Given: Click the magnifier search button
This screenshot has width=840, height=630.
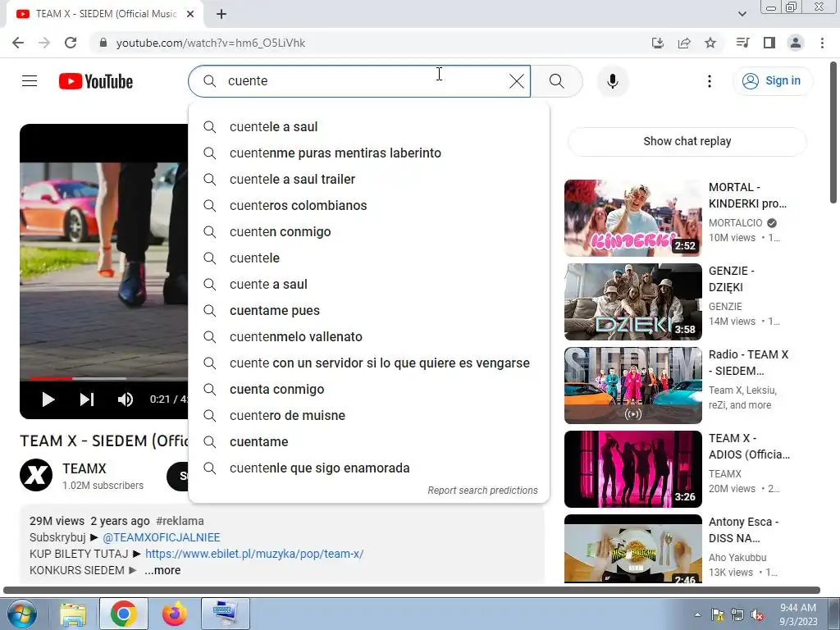Looking at the screenshot, I should pyautogui.click(x=557, y=81).
